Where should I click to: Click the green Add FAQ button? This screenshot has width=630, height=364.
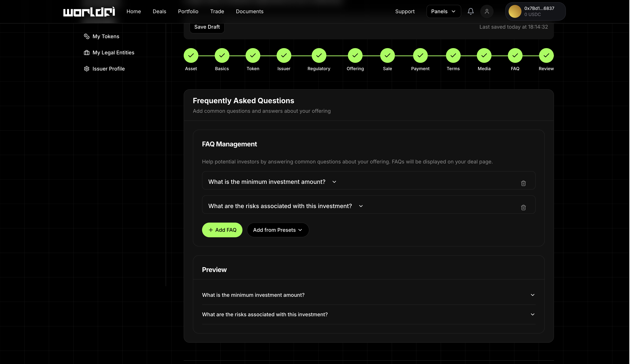point(222,230)
